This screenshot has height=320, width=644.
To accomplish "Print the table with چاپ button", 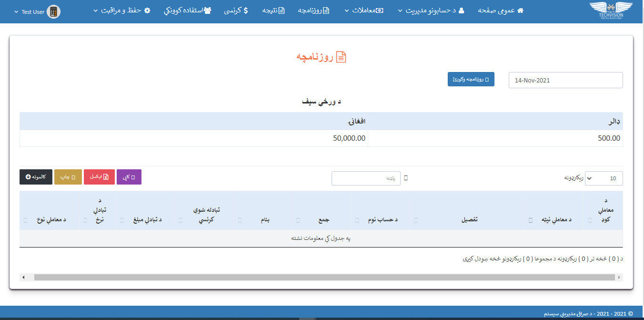I will pos(68,177).
